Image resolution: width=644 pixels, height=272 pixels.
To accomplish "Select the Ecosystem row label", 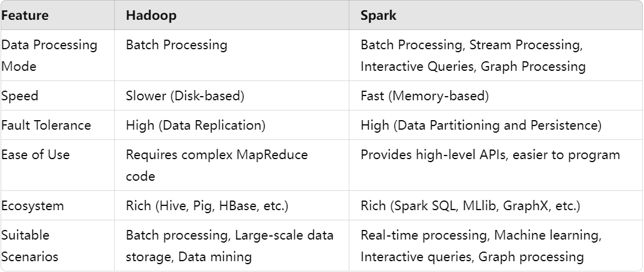I will pos(33,205).
